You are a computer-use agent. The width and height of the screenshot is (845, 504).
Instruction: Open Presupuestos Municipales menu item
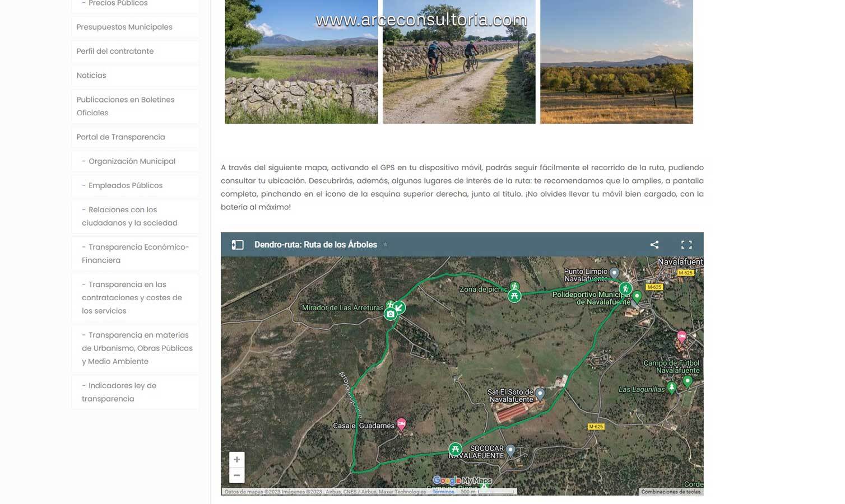(x=135, y=27)
